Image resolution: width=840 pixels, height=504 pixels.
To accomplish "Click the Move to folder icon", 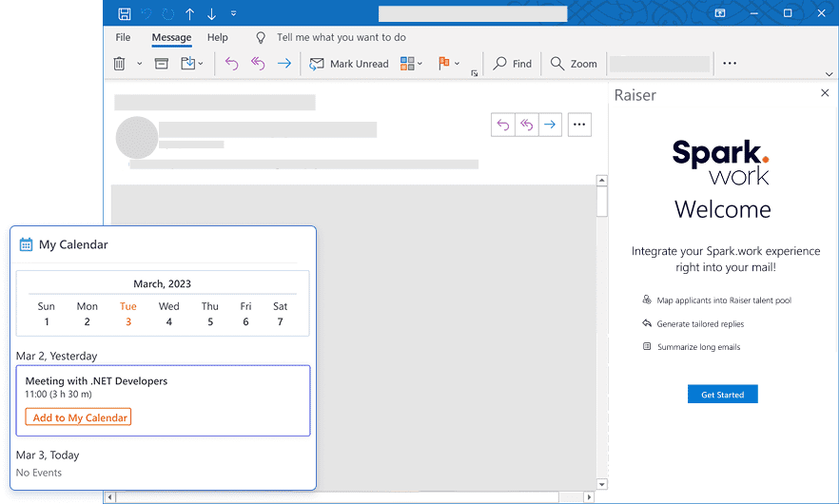I will 188,64.
